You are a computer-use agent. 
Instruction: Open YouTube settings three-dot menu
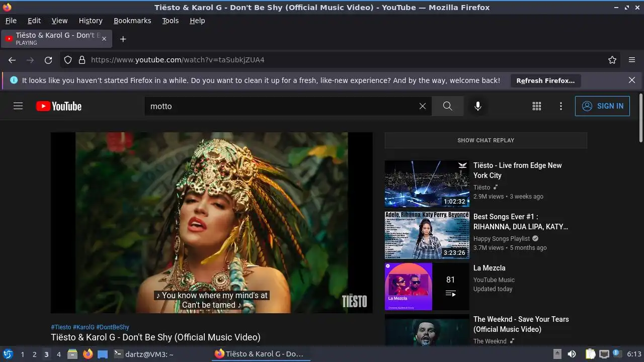point(561,106)
